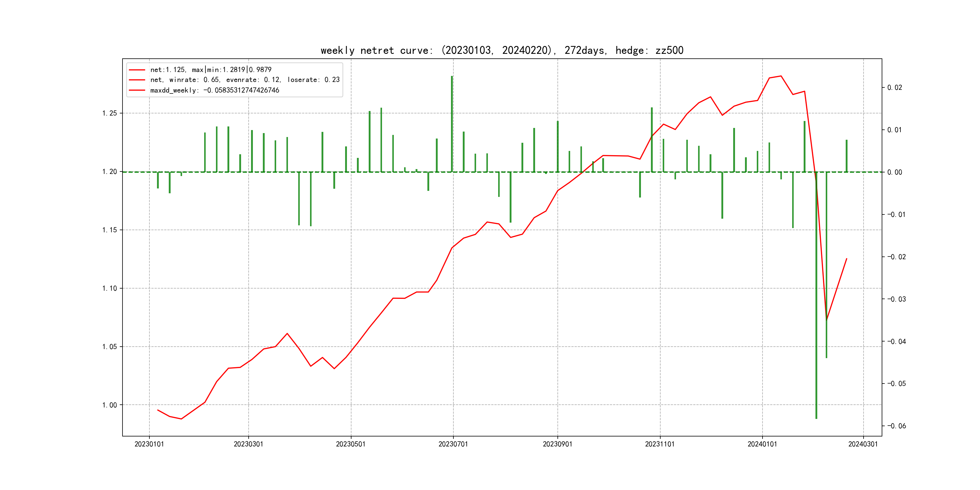Click the 20240101 x-axis date label
Image resolution: width=980 pixels, height=490 pixels.
tap(762, 444)
